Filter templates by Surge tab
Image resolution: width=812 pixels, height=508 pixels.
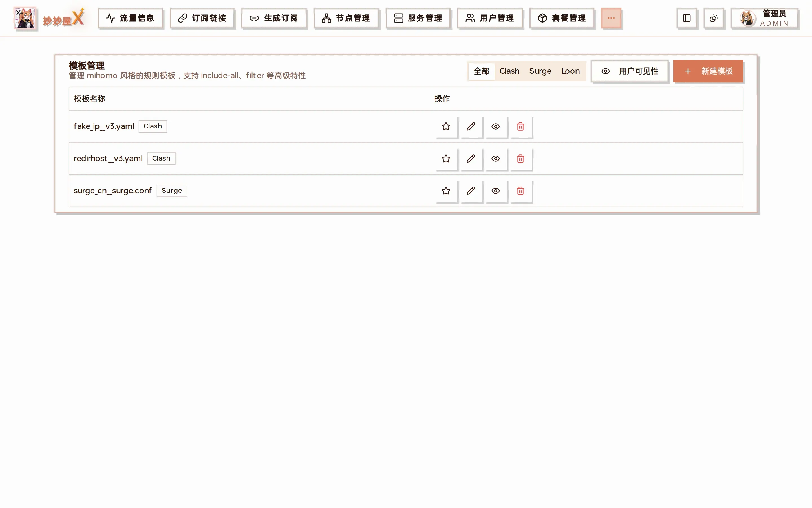(540, 71)
